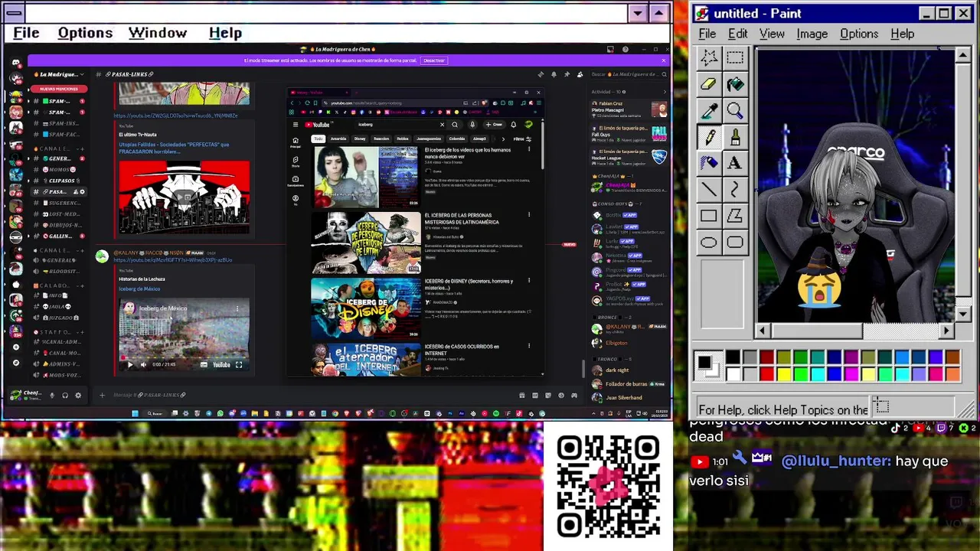
Task: Click Desactivar to turn off Streamer mode
Action: [433, 60]
